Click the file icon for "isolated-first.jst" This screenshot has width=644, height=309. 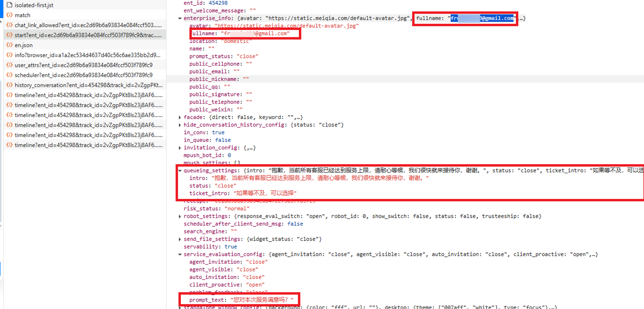point(10,5)
